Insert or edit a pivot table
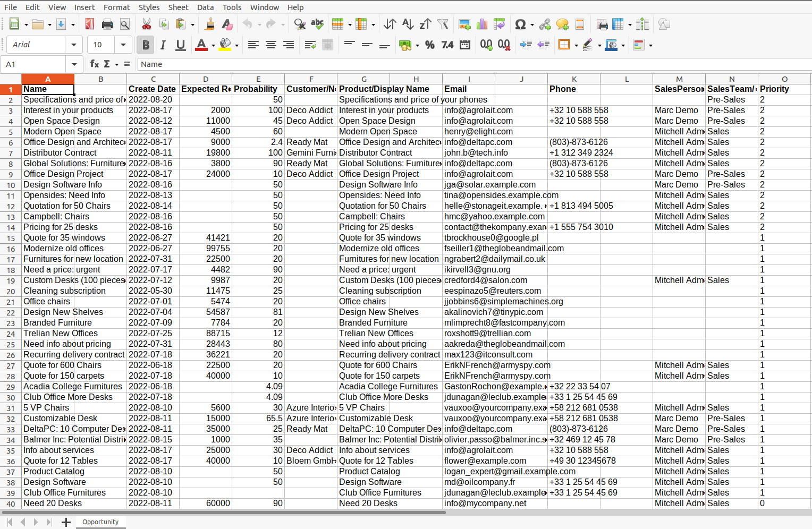812x529 pixels. point(500,24)
